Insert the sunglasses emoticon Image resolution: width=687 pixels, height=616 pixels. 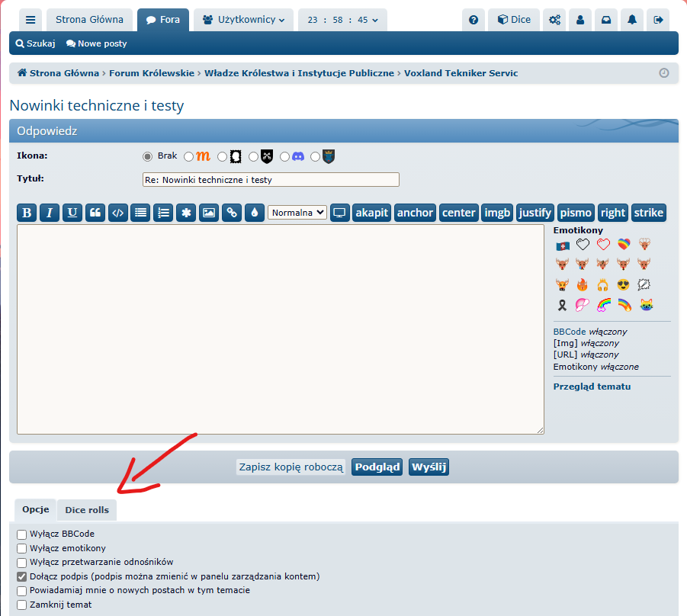[x=624, y=285]
